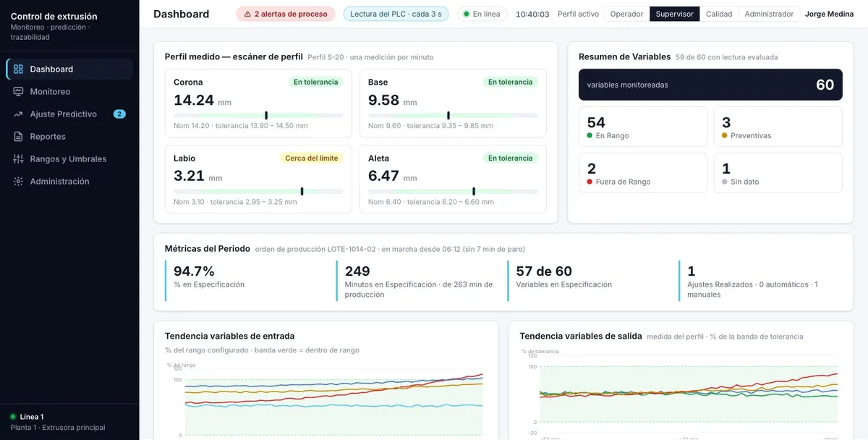Open the Administración gear icon
868x440 pixels.
click(x=18, y=182)
